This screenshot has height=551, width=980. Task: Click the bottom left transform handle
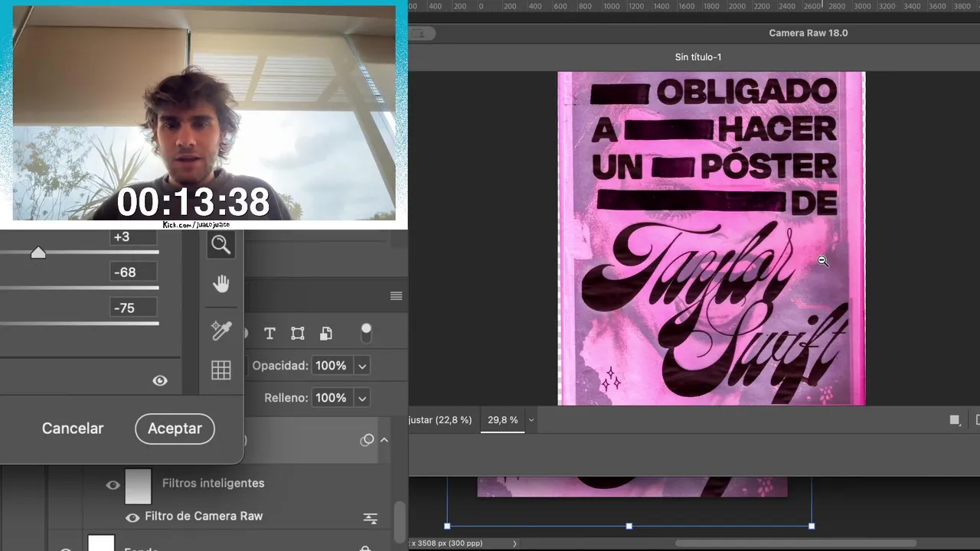[x=447, y=526]
